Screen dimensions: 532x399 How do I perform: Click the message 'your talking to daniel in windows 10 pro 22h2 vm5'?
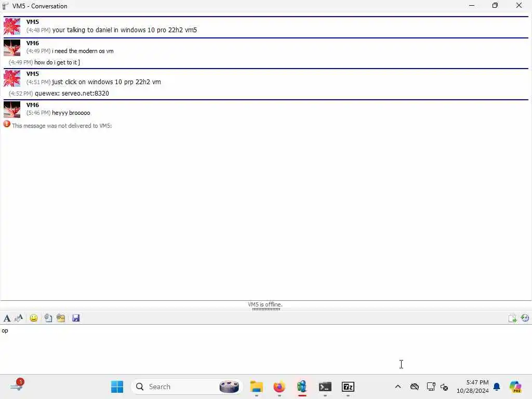125,30
